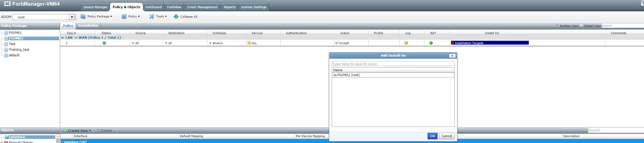644x143 pixels.
Task: Click the Policy Package stacked pages icon
Action: (x=83, y=16)
